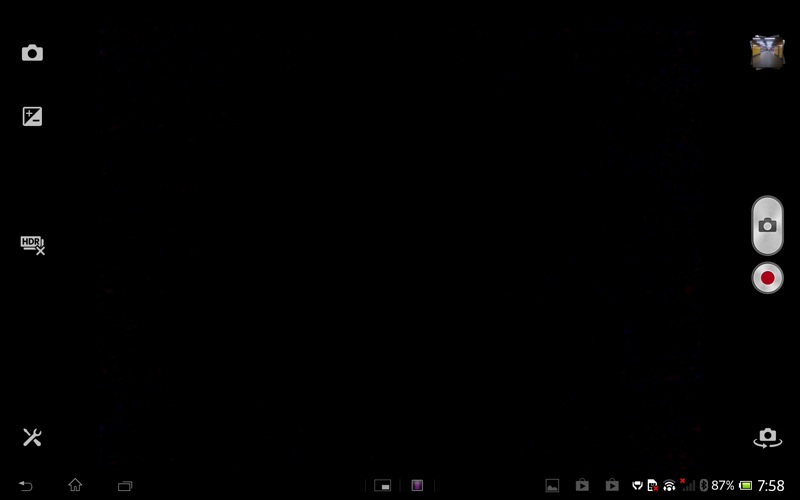This screenshot has height=500, width=800.
Task: Check the SD card error status icon
Action: click(653, 485)
